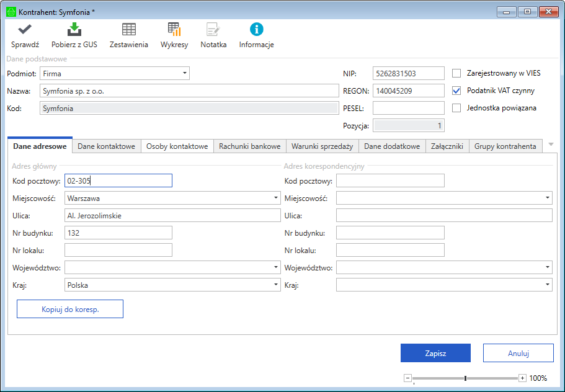This screenshot has height=392, width=565.
Task: Click the NIP input field
Action: pos(409,73)
